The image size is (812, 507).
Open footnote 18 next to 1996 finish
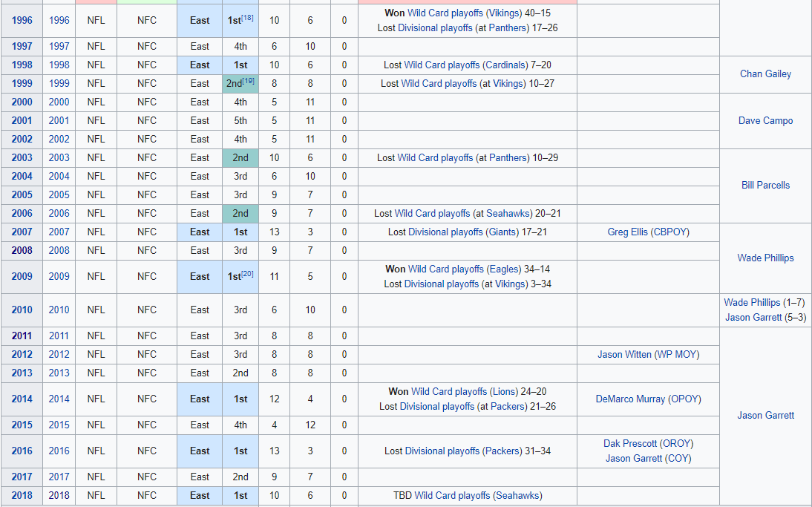[248, 18]
